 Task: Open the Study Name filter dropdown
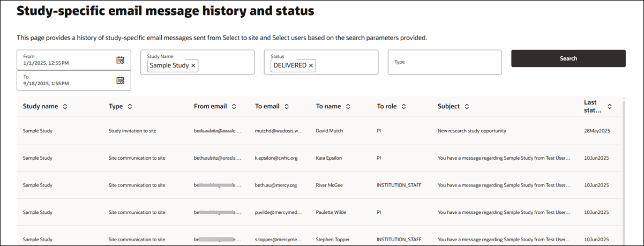click(197, 62)
